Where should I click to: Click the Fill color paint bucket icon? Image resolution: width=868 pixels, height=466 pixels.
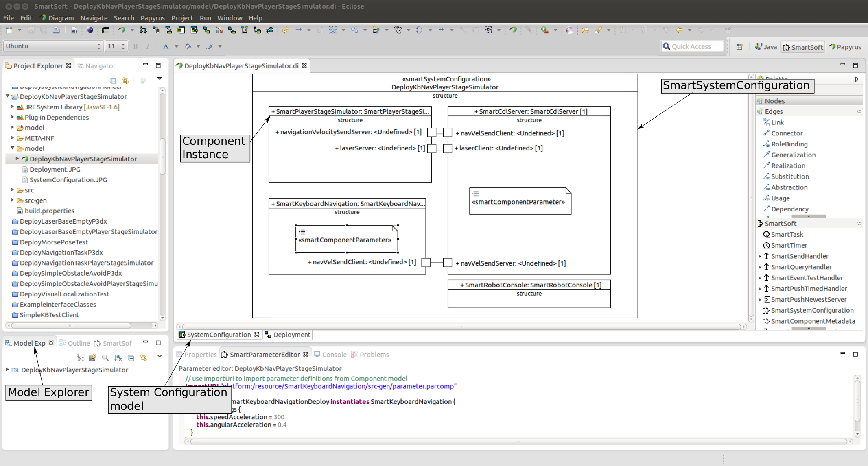coord(188,46)
